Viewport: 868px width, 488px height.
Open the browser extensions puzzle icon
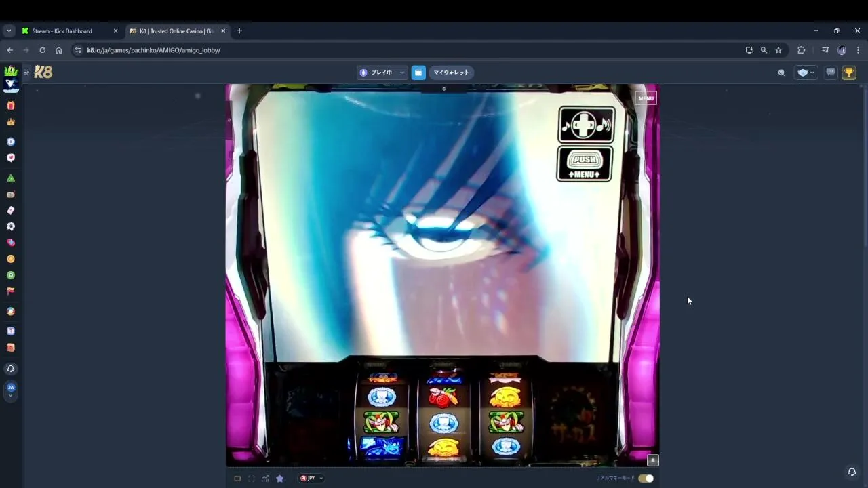[x=802, y=50]
